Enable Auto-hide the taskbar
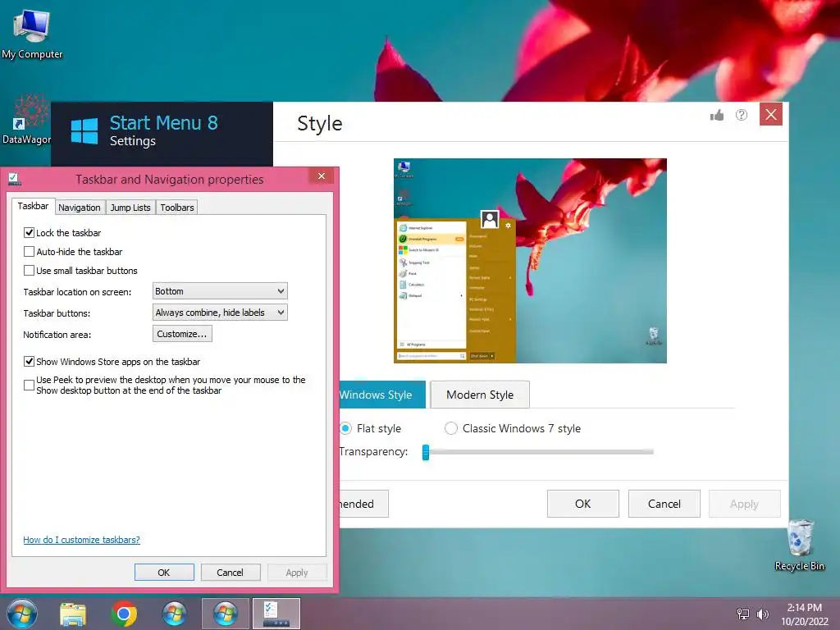 (29, 251)
